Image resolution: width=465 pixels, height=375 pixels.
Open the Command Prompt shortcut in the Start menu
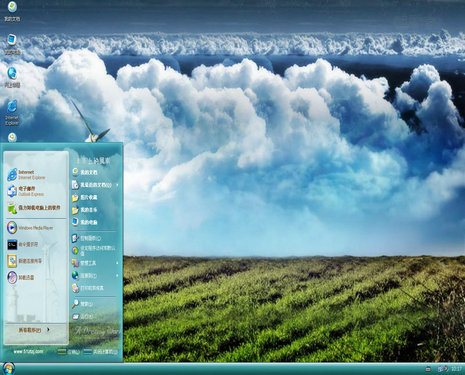click(x=23, y=244)
